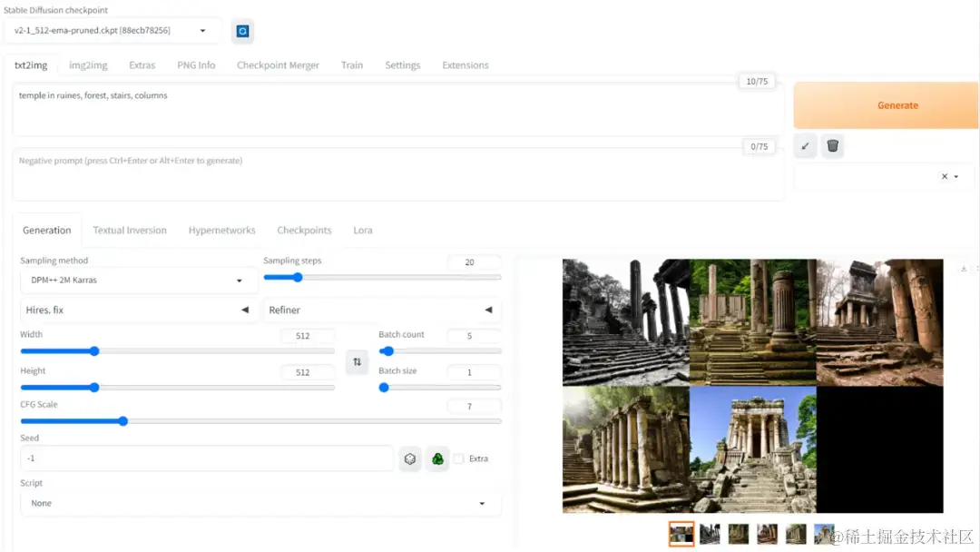Select the Generation sub-tab
Image resolution: width=980 pixels, height=552 pixels.
pos(47,230)
